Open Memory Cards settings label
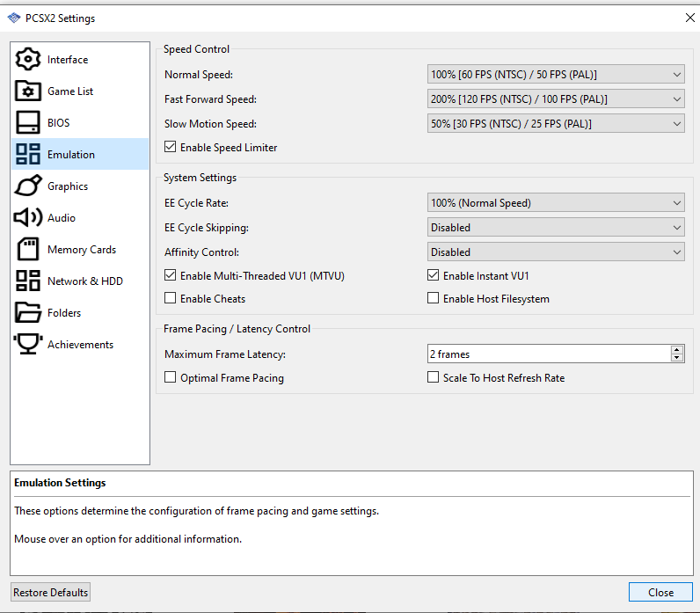Viewport: 700px width, 613px height. click(82, 250)
